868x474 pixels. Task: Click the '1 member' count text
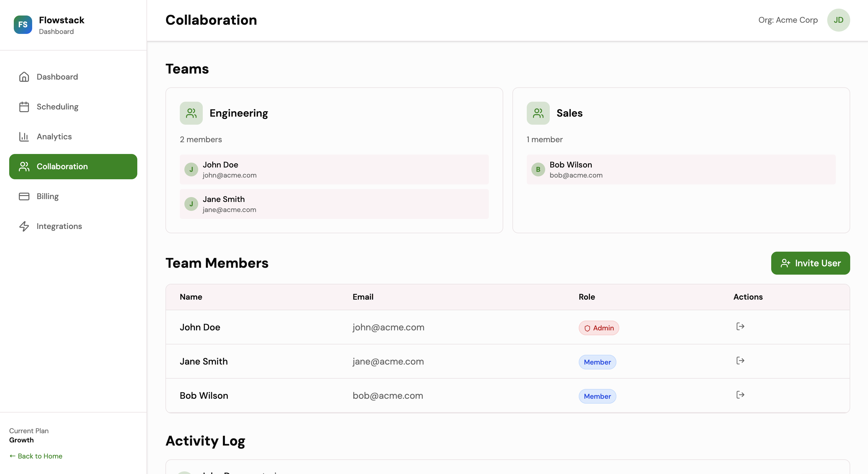(545, 140)
